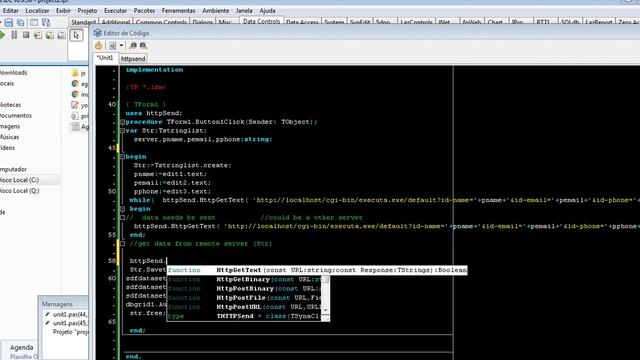640x360 pixels.
Task: Click the Editor de Código window icon
Action: [98, 33]
